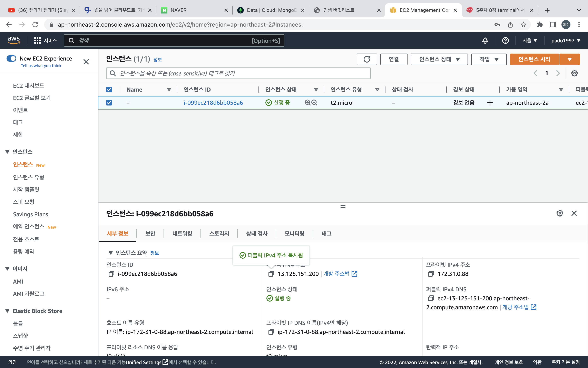Copy the private IP DNS name
The height and width of the screenshot is (368, 588).
(x=271, y=332)
